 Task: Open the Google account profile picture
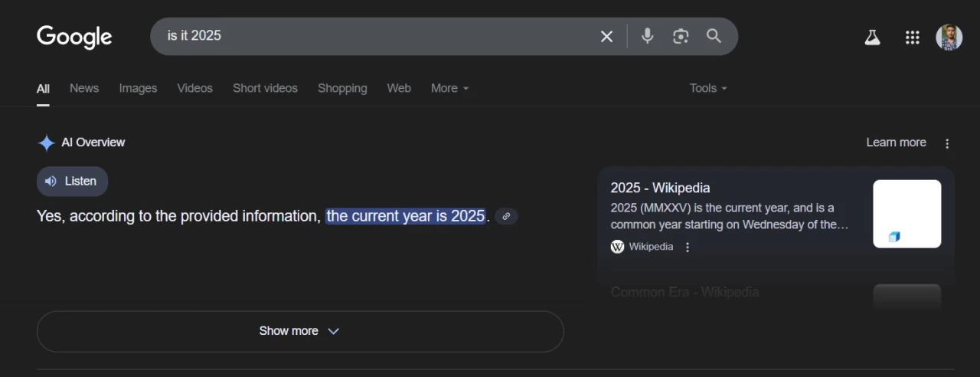coord(949,38)
